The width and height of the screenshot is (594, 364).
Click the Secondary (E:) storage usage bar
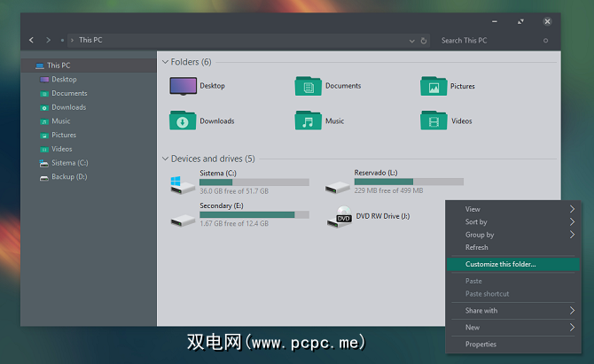click(254, 214)
